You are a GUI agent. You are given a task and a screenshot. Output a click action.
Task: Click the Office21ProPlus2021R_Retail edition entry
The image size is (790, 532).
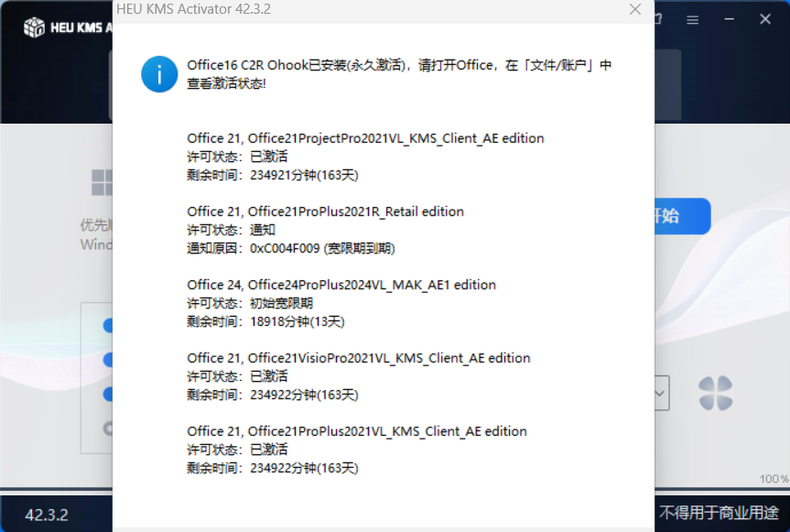tap(325, 212)
